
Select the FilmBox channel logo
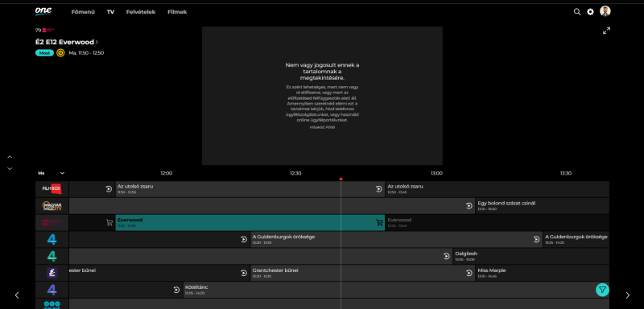[x=52, y=189]
